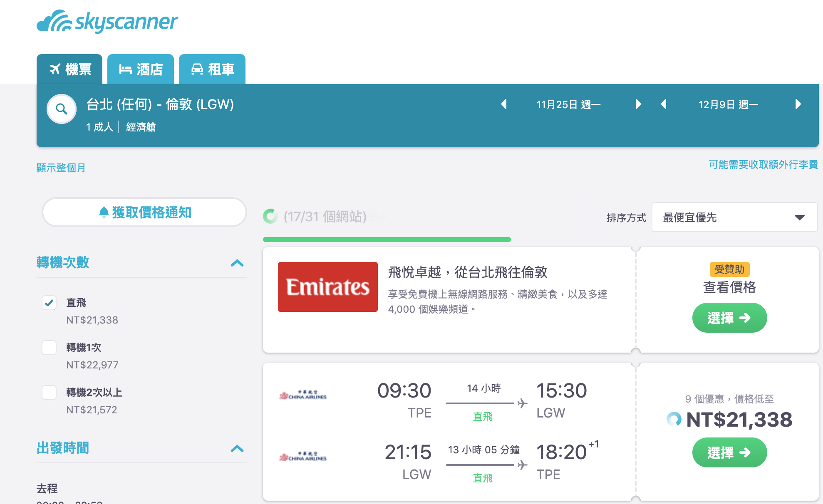The image size is (823, 504).
Task: Click the 查看價格 text on Emirates card
Action: point(729,287)
